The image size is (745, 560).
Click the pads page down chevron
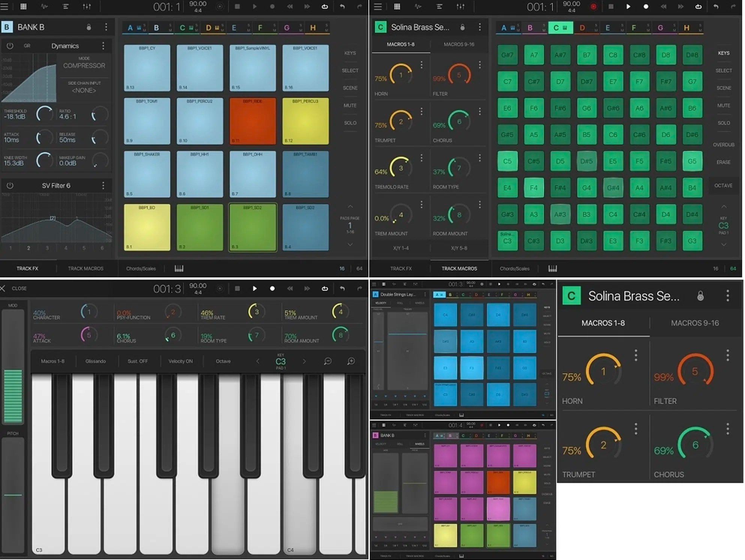pos(350,244)
